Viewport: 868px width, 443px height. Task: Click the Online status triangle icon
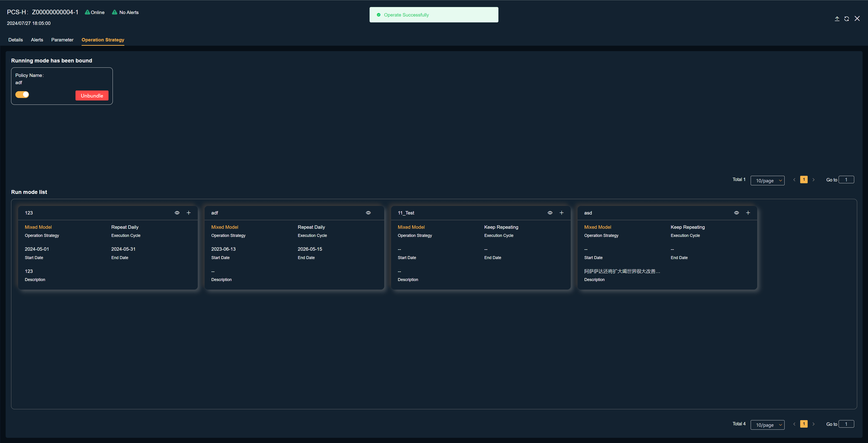pyautogui.click(x=87, y=12)
